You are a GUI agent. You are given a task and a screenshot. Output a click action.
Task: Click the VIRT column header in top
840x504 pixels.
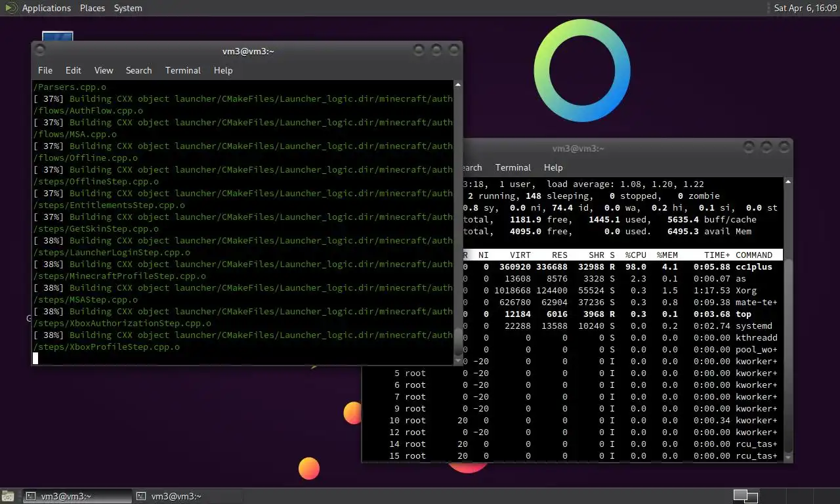[x=520, y=255]
